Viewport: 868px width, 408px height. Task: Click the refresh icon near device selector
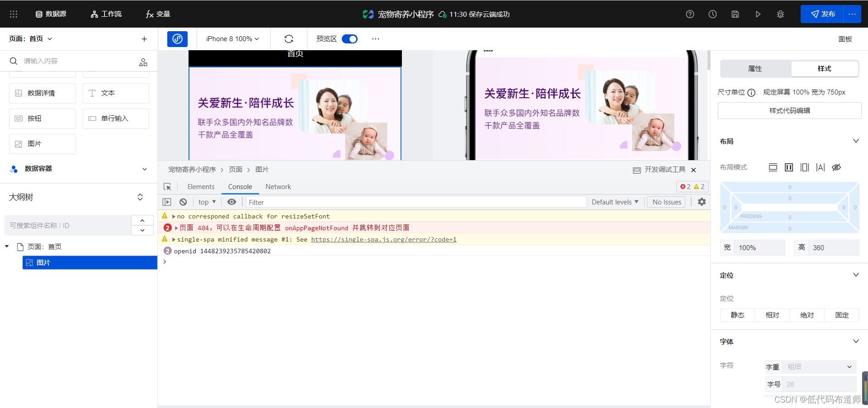289,39
